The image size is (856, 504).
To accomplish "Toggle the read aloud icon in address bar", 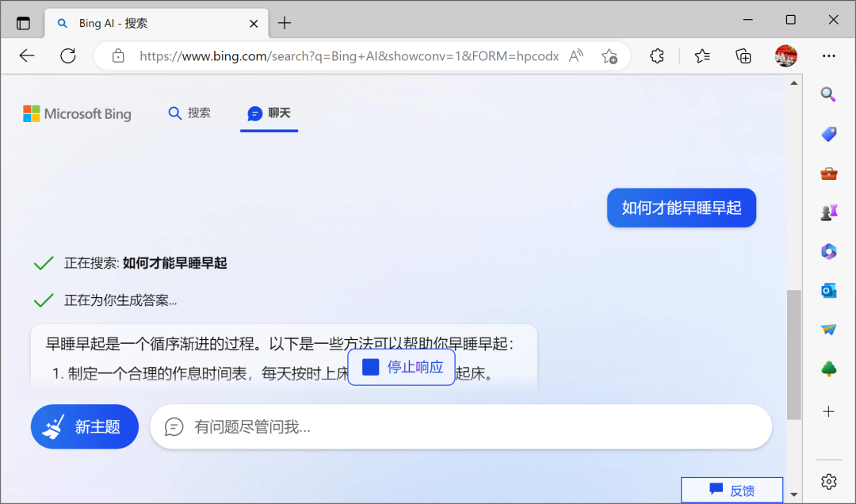I will (x=576, y=55).
